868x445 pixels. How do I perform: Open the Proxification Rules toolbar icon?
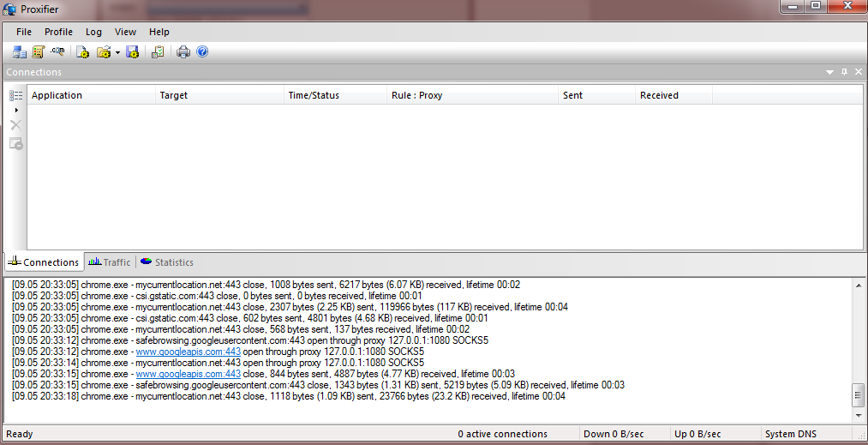pyautogui.click(x=39, y=52)
